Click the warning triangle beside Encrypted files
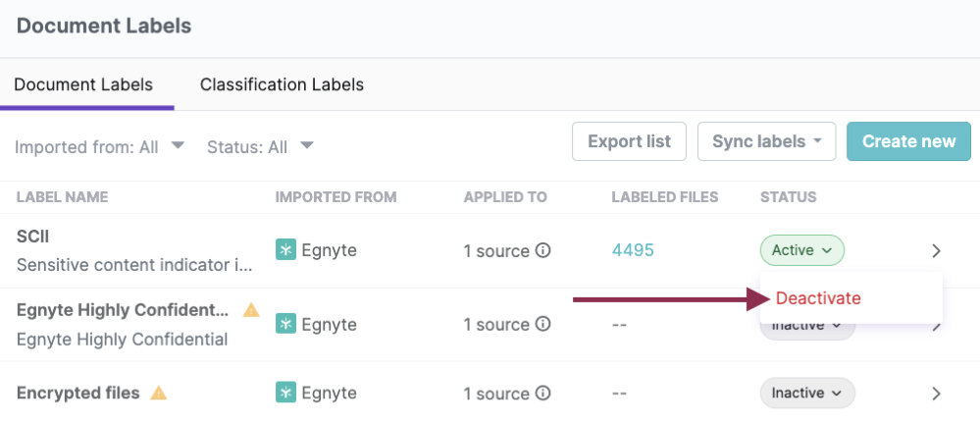 (x=159, y=393)
